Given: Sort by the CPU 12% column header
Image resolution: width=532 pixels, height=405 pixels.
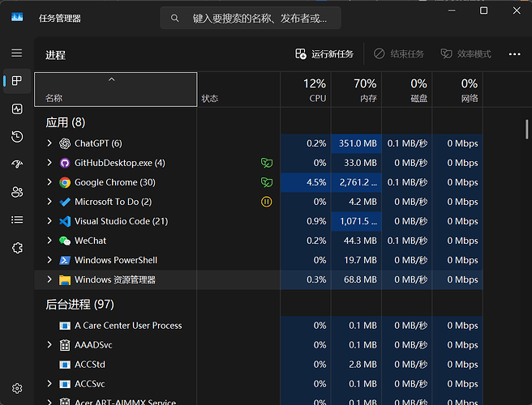Looking at the screenshot, I should coord(306,89).
